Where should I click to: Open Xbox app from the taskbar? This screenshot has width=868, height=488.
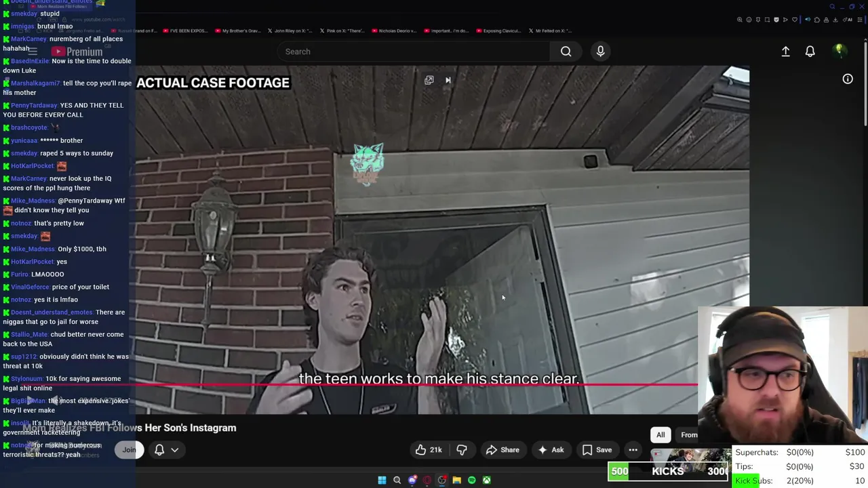(x=486, y=481)
